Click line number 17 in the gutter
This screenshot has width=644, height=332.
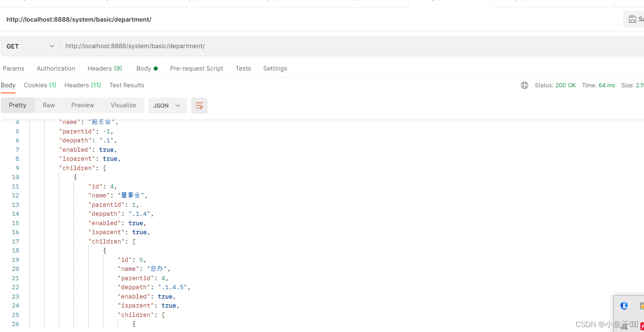click(x=15, y=241)
